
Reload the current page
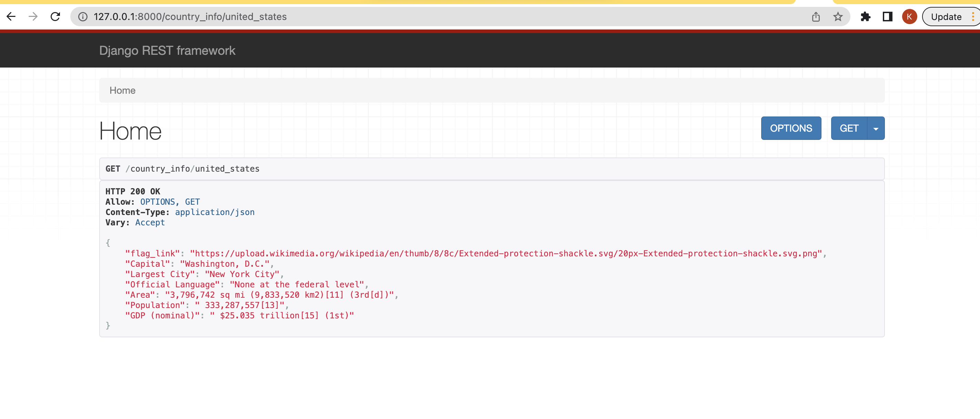click(55, 16)
